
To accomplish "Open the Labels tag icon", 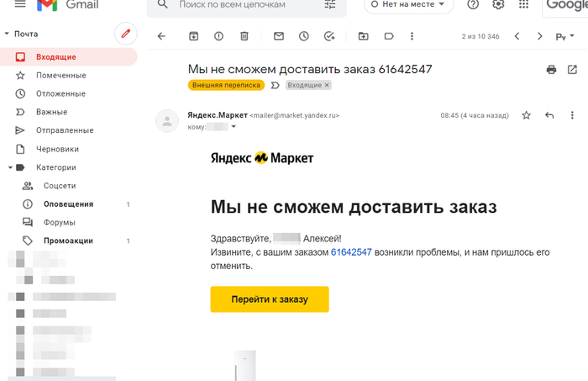I will click(389, 36).
